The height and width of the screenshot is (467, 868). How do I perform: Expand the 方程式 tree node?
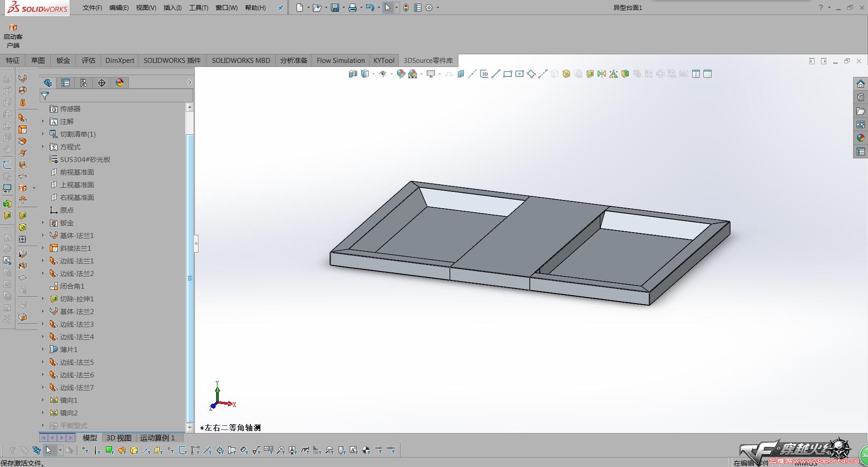tap(43, 147)
